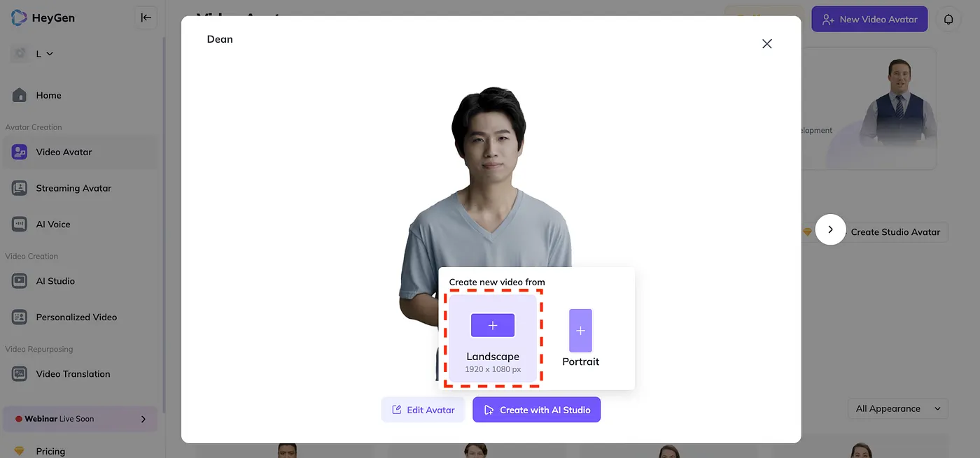Viewport: 980px width, 458px height.
Task: Click the Streaming Avatar icon
Action: (20, 188)
